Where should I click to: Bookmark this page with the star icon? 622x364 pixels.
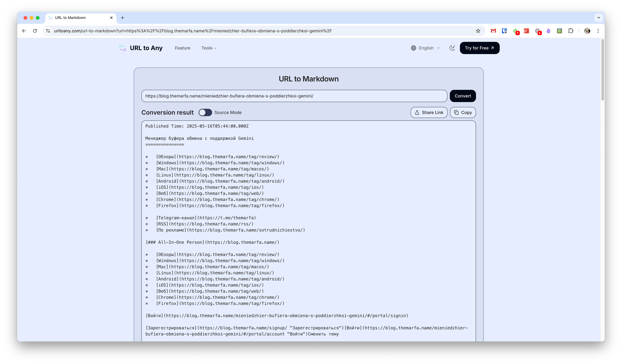(478, 31)
